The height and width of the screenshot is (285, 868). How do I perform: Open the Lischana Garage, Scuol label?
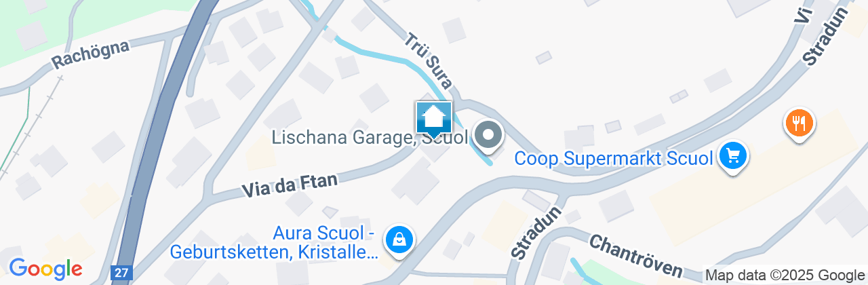pyautogui.click(x=370, y=138)
